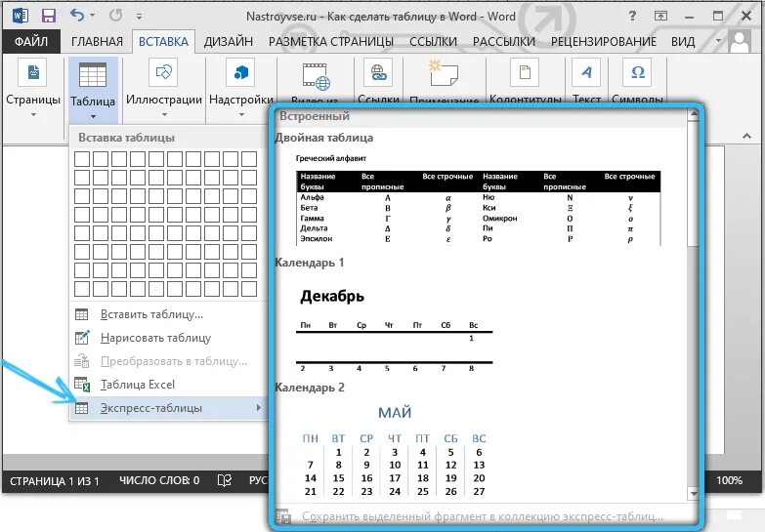
Task: Save the document with the floppy icon
Action: point(48,16)
